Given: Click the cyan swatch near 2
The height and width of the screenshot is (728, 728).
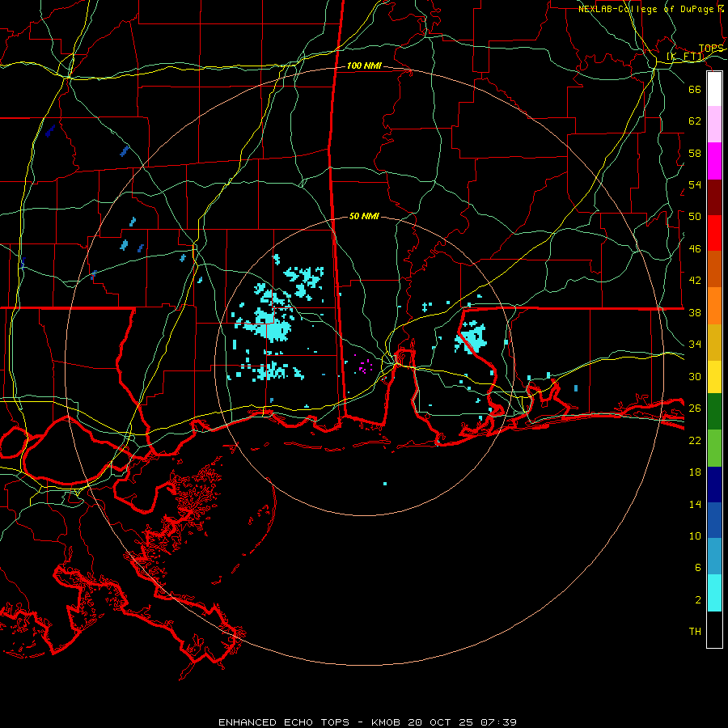Looking at the screenshot, I should (x=714, y=593).
